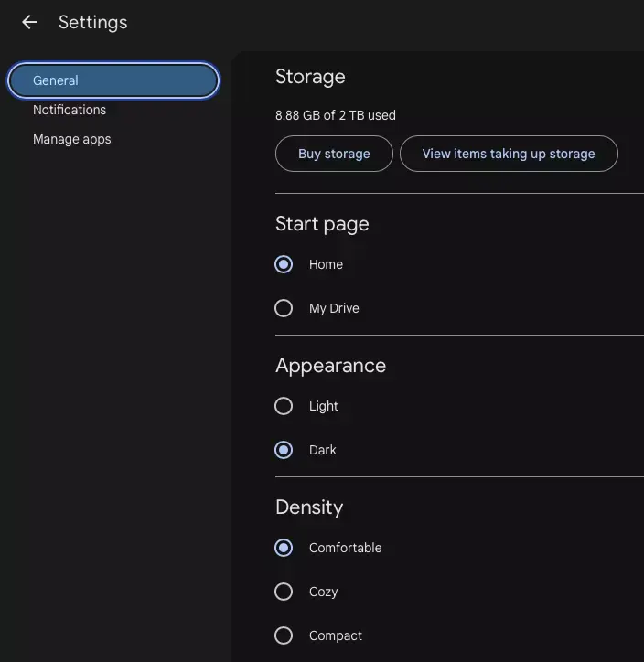Click the Appearance section heading
The width and height of the screenshot is (644, 662).
[x=330, y=366]
